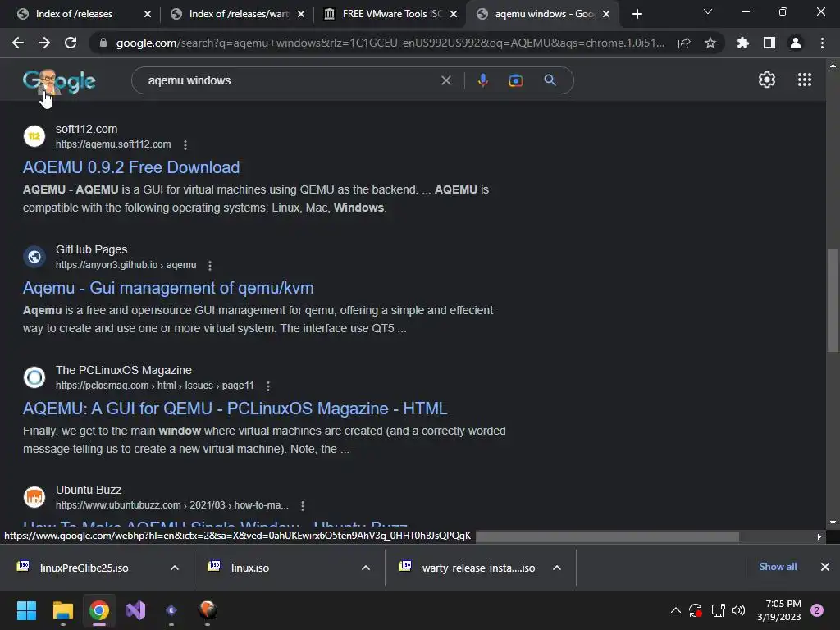840x630 pixels.
Task: Expand options for linuxPreGlibc25.iso download
Action: pos(175,568)
